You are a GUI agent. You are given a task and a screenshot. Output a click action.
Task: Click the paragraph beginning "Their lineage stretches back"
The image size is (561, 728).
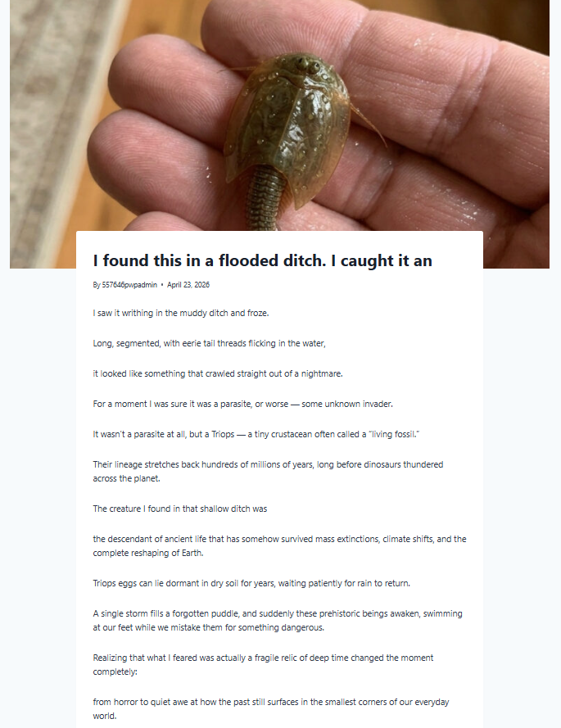pos(268,471)
